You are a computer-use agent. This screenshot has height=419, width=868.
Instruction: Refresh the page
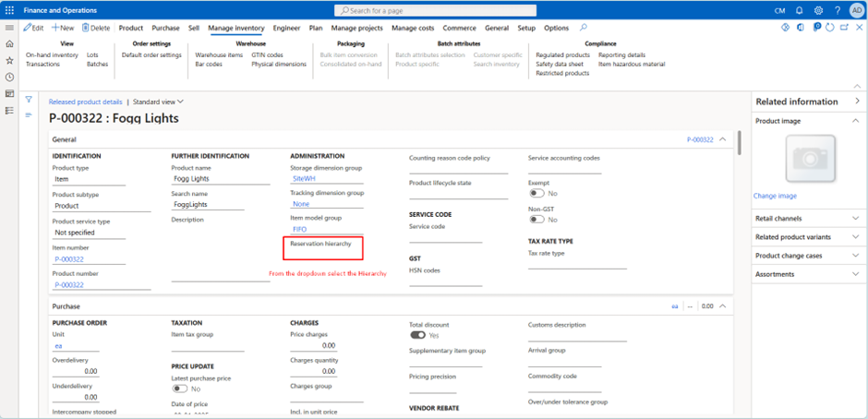[829, 28]
